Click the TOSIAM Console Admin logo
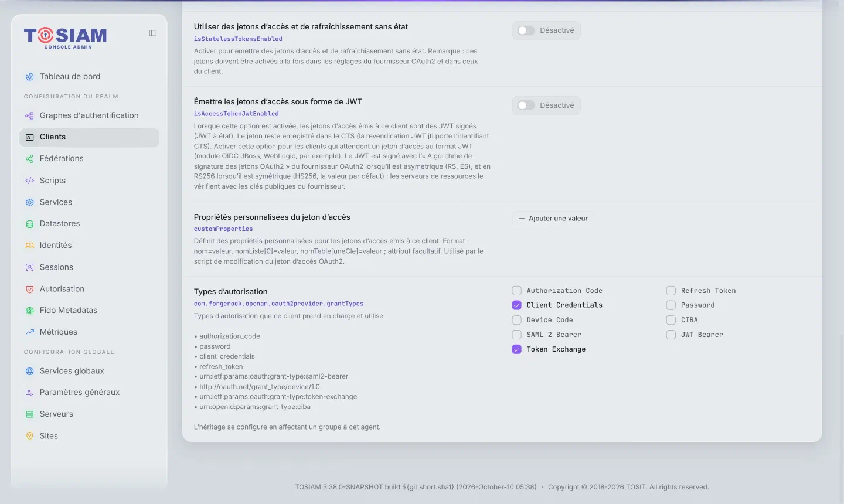 click(x=66, y=38)
